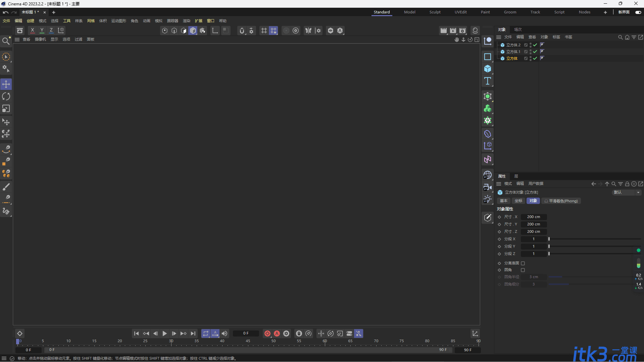Screen dimensions: 644x362
Task: Adjust the 分段 Y slider
Action: [x=594, y=247]
